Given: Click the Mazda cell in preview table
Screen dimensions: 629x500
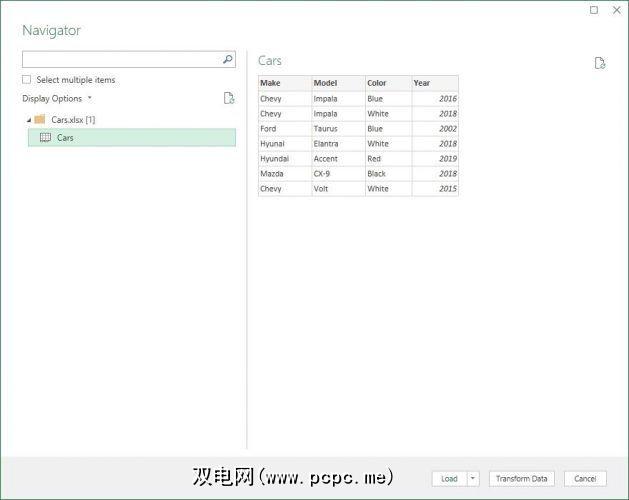Looking at the screenshot, I should tap(285, 174).
